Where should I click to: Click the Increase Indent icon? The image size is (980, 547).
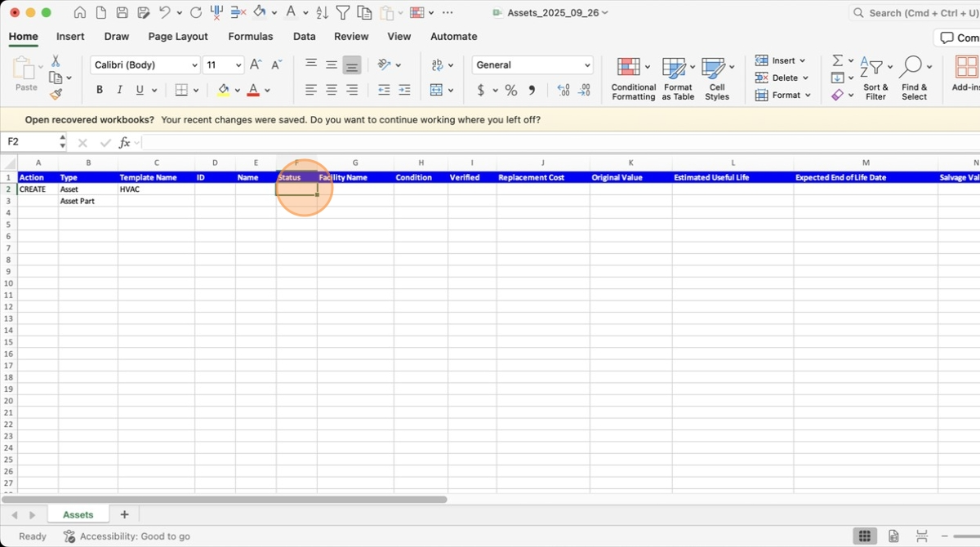tap(404, 90)
